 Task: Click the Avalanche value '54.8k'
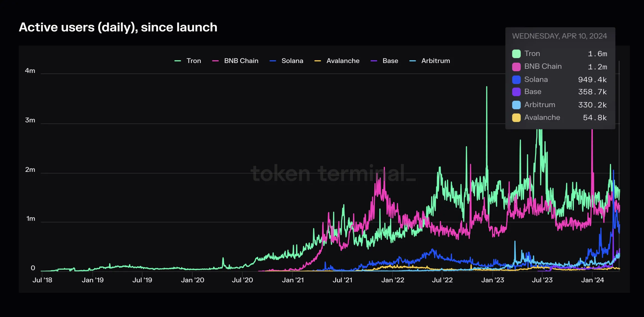595,118
